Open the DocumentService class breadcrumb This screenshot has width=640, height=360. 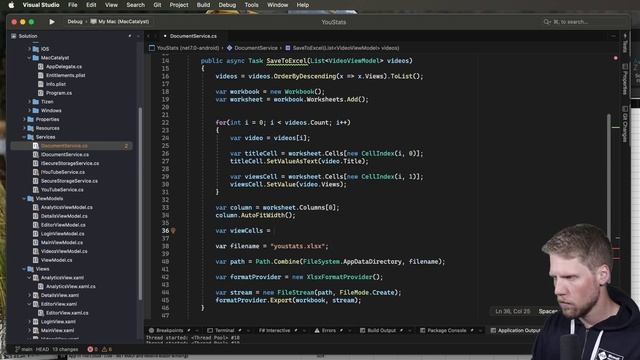click(x=252, y=48)
